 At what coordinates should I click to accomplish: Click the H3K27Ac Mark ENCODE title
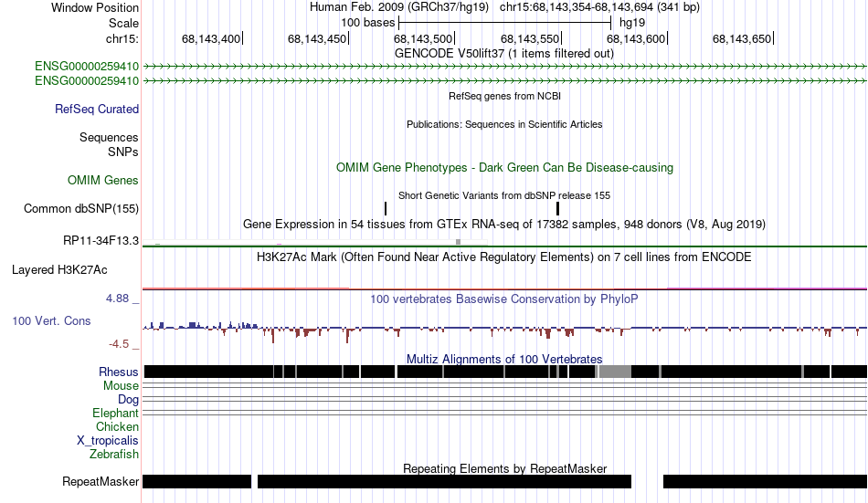pyautogui.click(x=503, y=257)
